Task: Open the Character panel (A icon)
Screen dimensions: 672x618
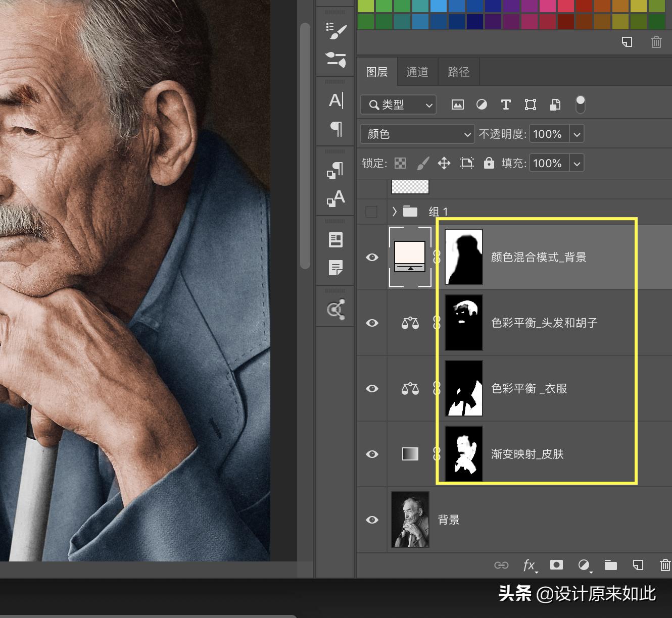Action: (335, 100)
